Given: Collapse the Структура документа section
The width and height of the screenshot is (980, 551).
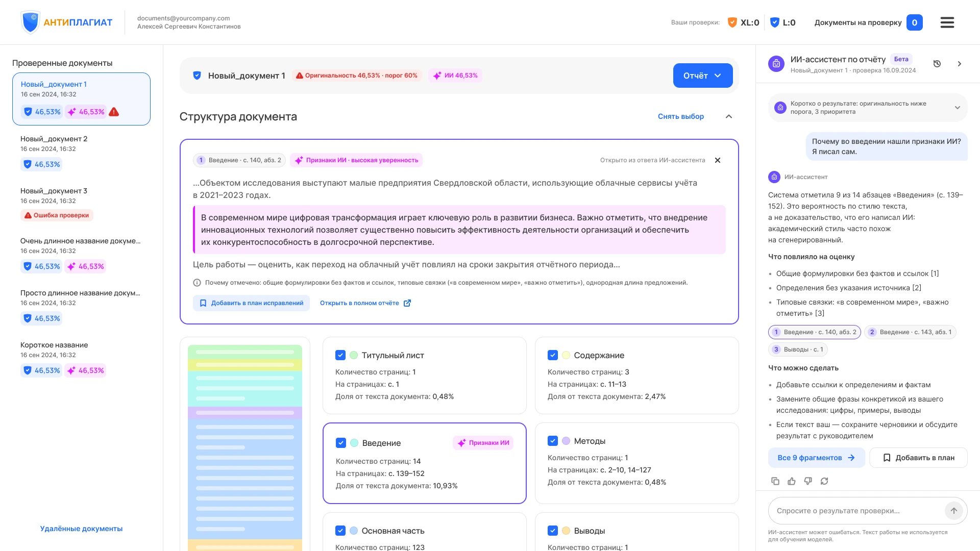Looking at the screenshot, I should pyautogui.click(x=728, y=116).
